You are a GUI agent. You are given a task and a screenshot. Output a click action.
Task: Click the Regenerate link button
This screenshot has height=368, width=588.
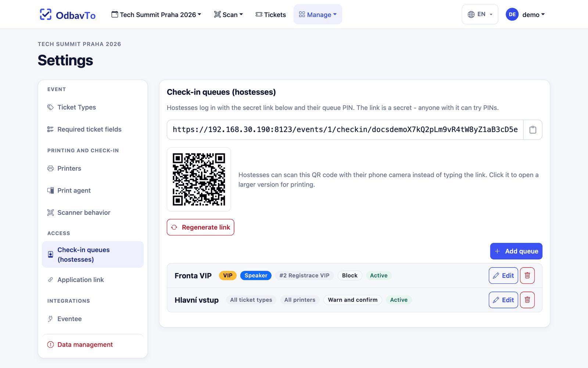tap(200, 227)
